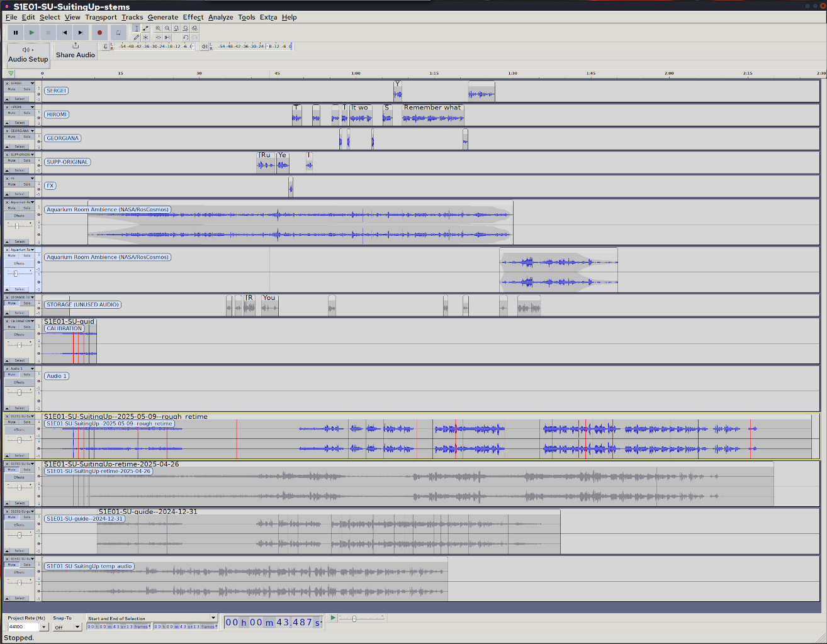Viewport: 827px width, 644px height.
Task: Click the Play-at-Speed green arrow
Action: [x=333, y=618]
